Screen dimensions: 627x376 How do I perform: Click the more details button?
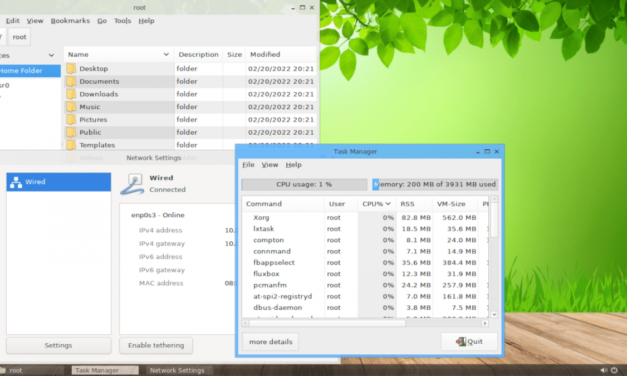pos(271,342)
